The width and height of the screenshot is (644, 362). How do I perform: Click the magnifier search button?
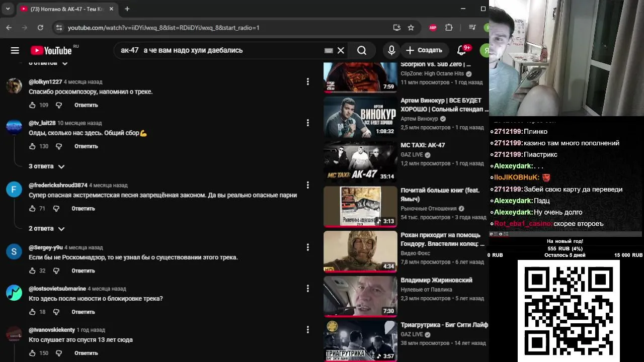pyautogui.click(x=362, y=50)
